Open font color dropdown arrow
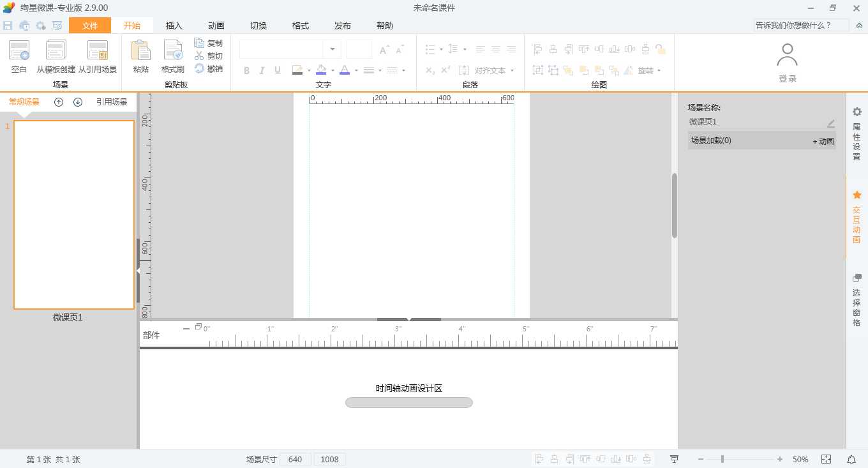The image size is (868, 468). pyautogui.click(x=356, y=70)
